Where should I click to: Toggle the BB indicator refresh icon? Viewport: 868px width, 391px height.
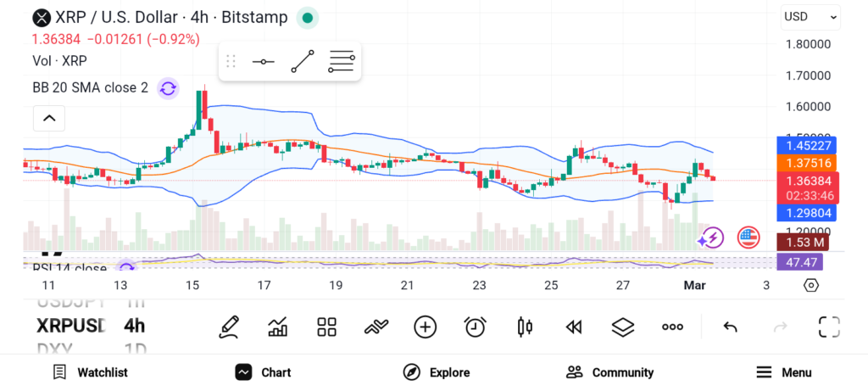tap(168, 87)
